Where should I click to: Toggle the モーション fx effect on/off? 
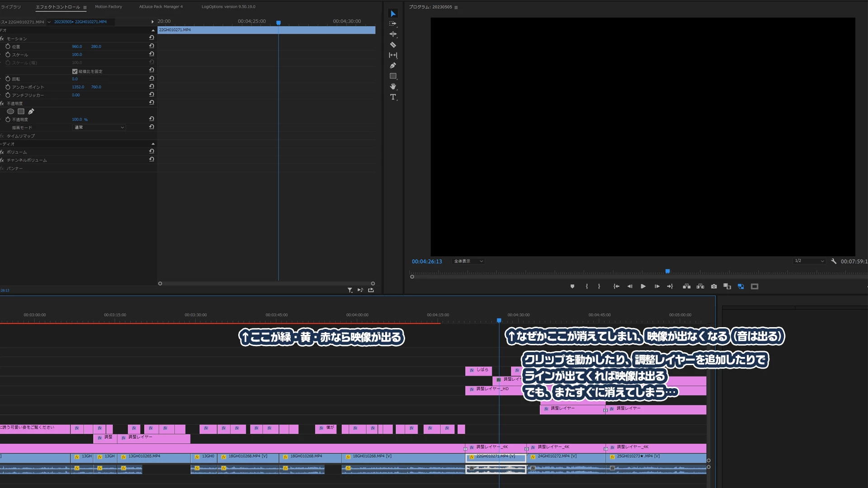2,39
